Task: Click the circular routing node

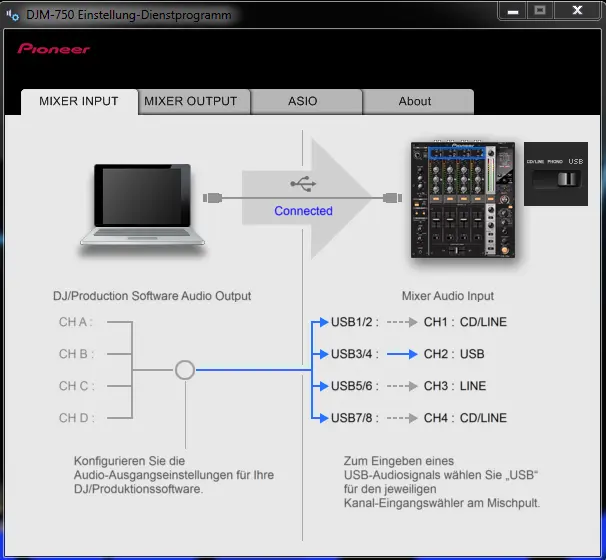Action: (x=184, y=370)
